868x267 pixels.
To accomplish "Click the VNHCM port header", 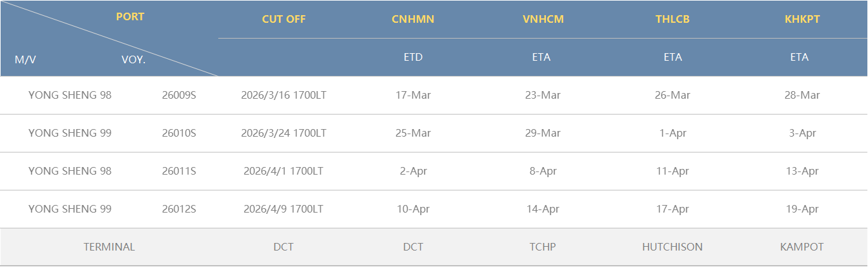I will coord(543,19).
